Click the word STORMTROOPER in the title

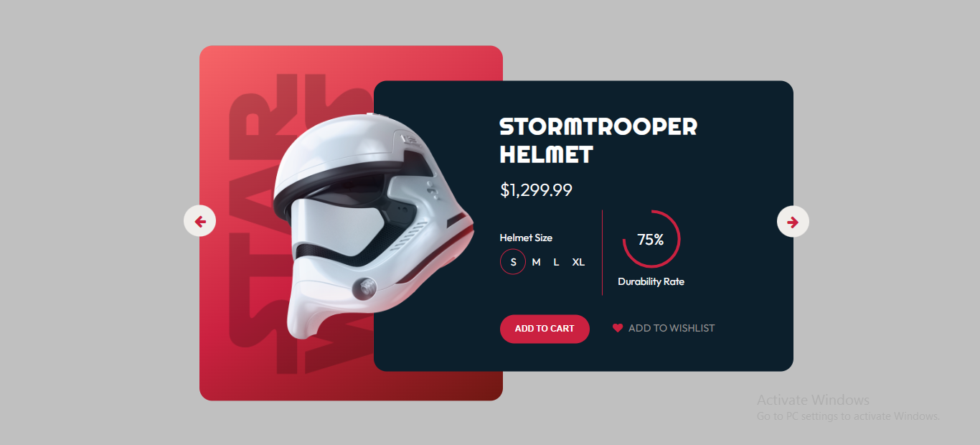[x=598, y=127]
